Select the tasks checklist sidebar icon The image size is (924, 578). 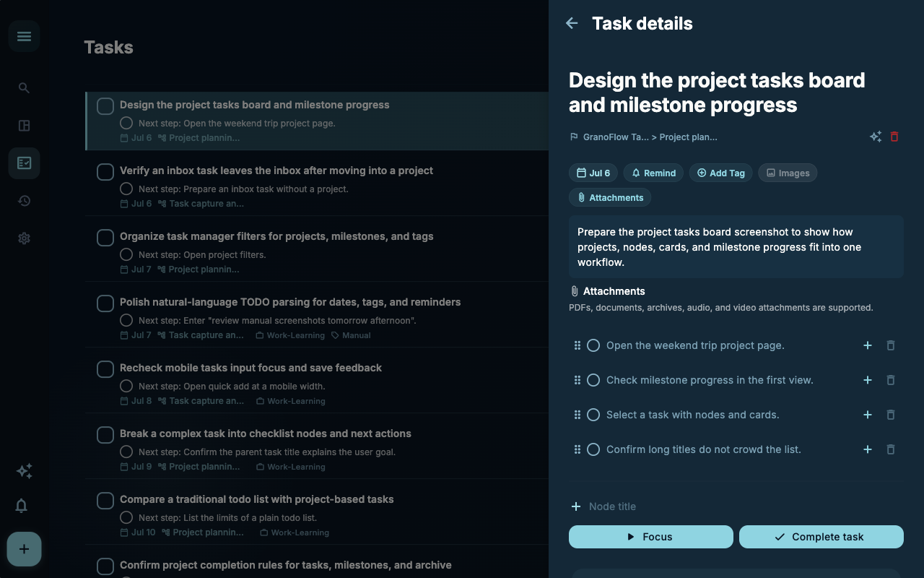tap(24, 163)
